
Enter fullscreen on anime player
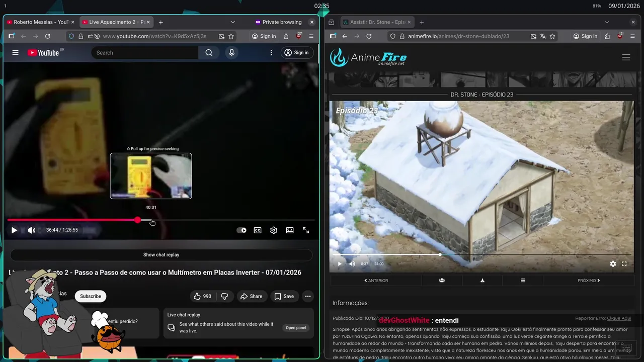(x=624, y=263)
